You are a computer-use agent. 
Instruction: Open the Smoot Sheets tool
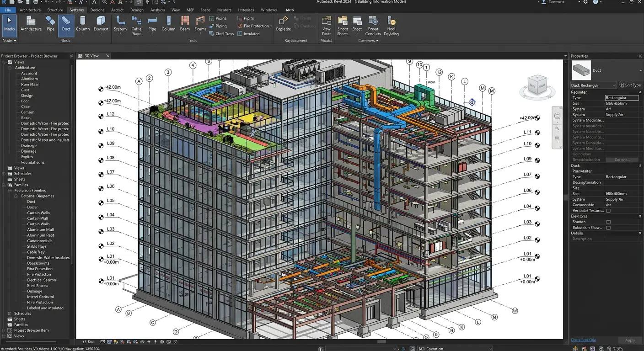[x=343, y=25]
